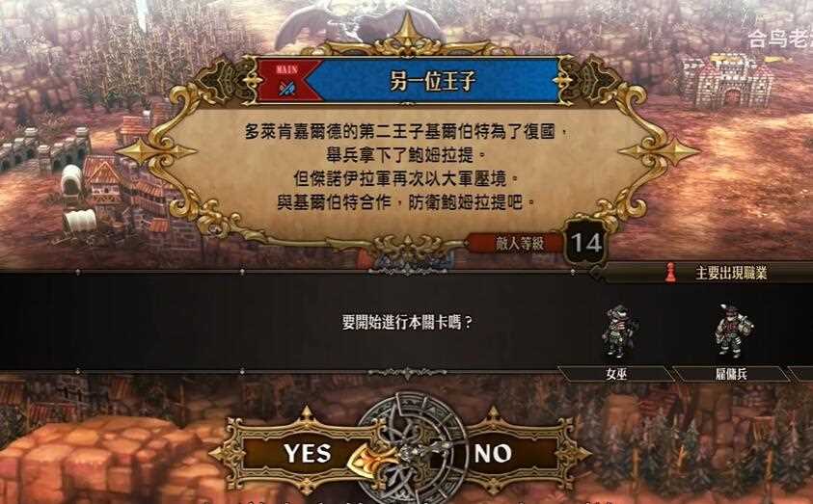Confirm with the YES button
This screenshot has width=813, height=504.
coord(307,453)
